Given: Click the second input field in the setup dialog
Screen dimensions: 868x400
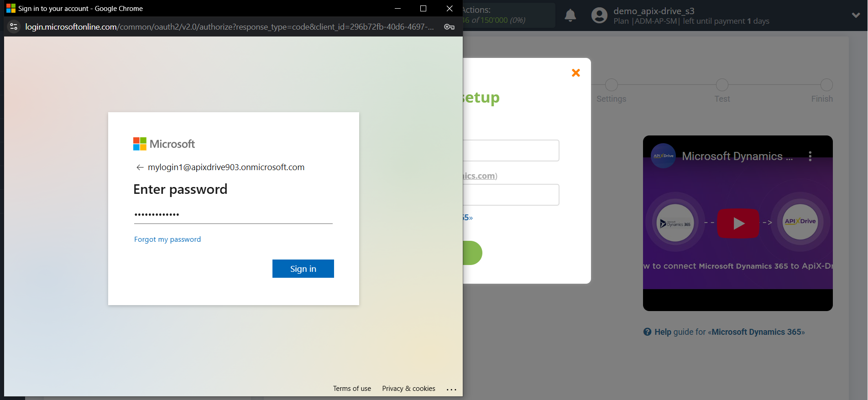Looking at the screenshot, I should [x=511, y=195].
